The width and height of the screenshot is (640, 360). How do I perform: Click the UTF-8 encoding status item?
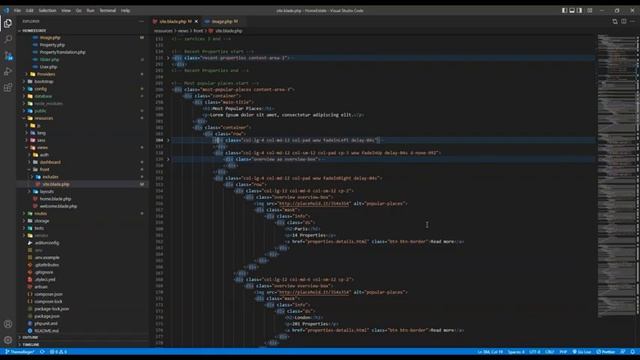tap(534, 352)
